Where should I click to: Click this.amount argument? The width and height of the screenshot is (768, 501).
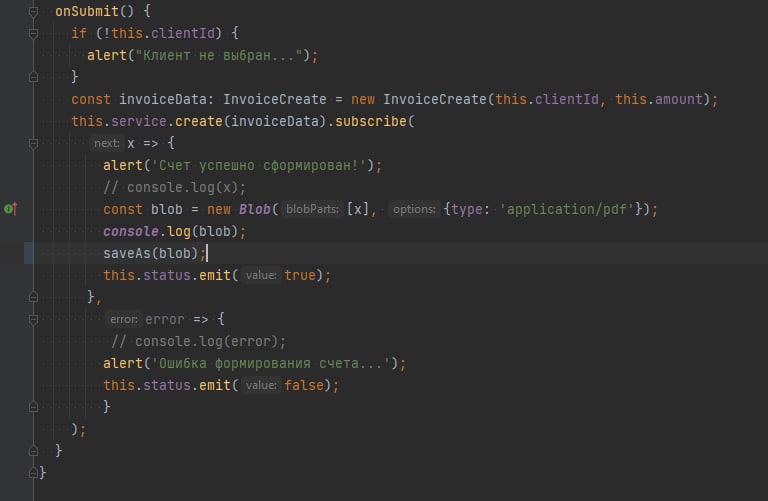(x=659, y=99)
